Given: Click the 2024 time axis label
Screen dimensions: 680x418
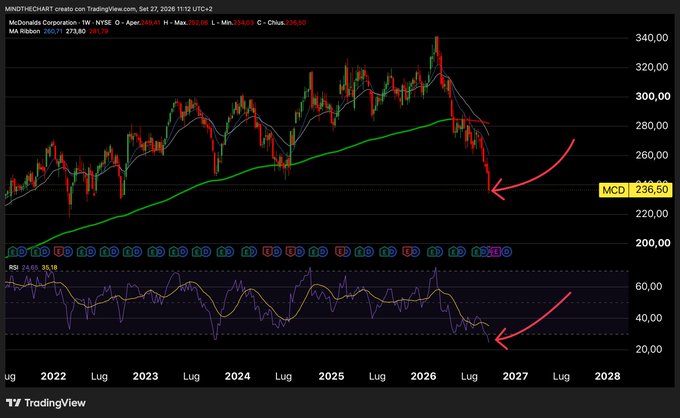Looking at the screenshot, I should [x=237, y=376].
